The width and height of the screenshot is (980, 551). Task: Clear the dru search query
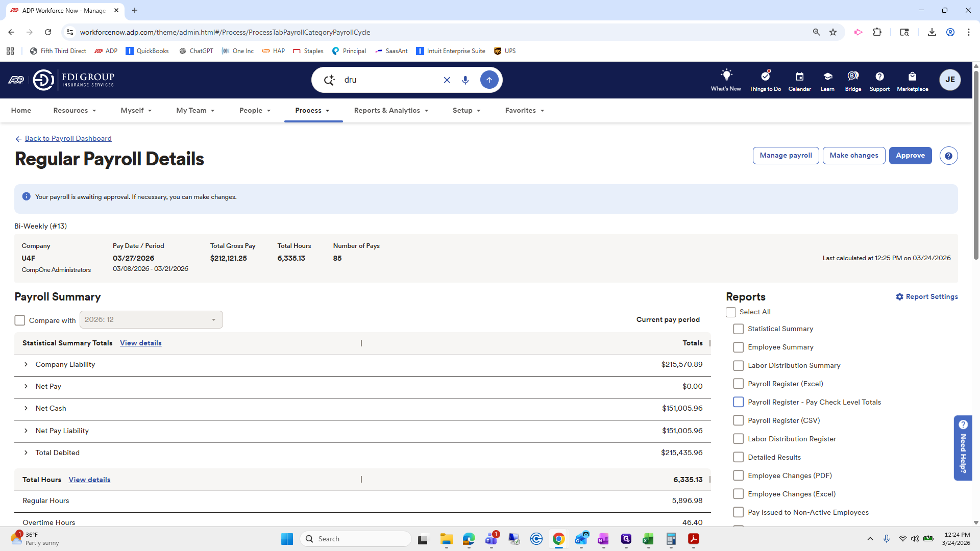point(447,80)
